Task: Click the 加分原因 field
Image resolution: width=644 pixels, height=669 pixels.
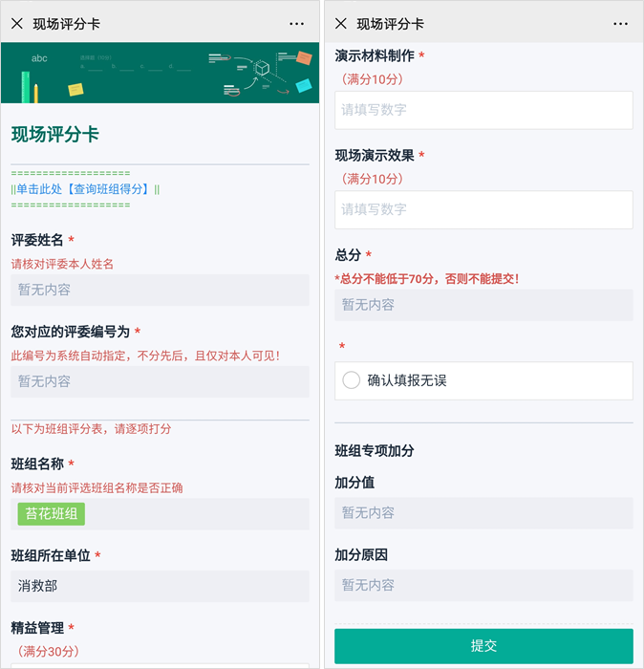Action: (483, 585)
